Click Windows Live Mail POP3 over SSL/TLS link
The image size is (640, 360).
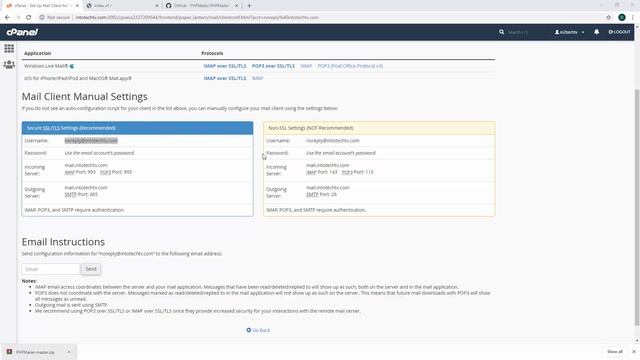(273, 66)
